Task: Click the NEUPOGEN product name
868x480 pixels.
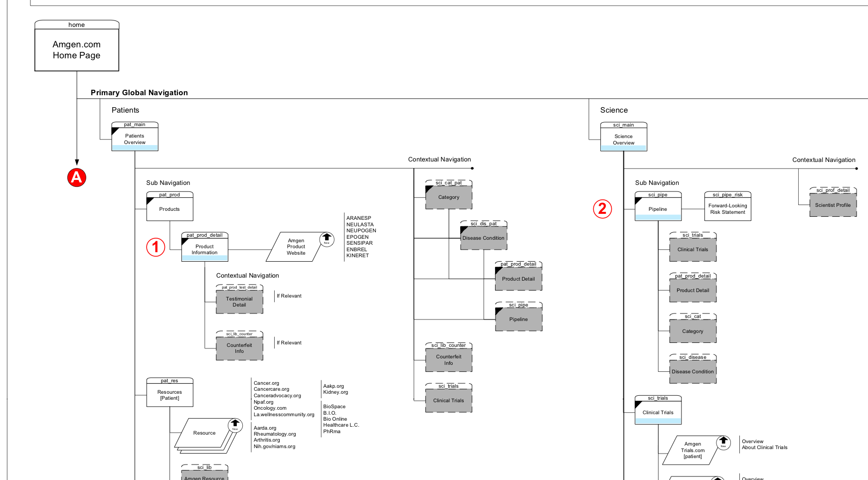Action: click(x=361, y=231)
